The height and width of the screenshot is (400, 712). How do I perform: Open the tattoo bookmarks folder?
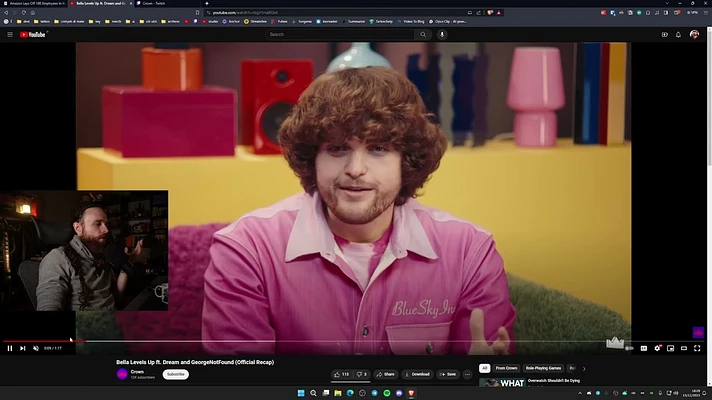pyautogui.click(x=42, y=21)
